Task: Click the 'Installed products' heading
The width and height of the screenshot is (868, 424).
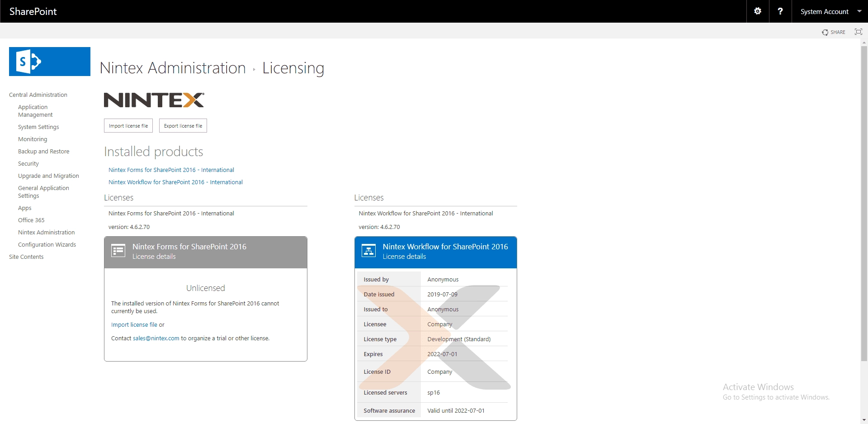Action: point(154,152)
